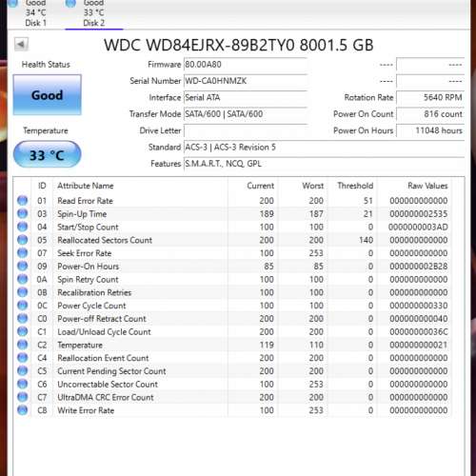Click raw value 0000000003AD
The image size is (476, 476).
click(x=418, y=227)
